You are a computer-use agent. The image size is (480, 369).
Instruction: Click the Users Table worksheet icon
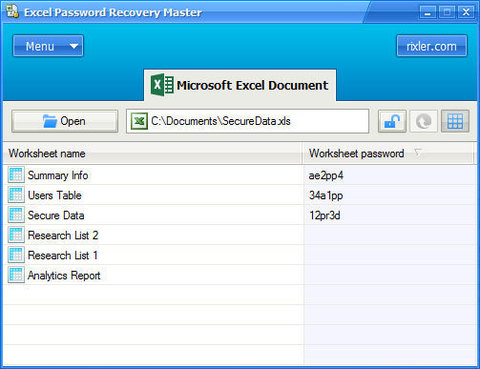[16, 195]
